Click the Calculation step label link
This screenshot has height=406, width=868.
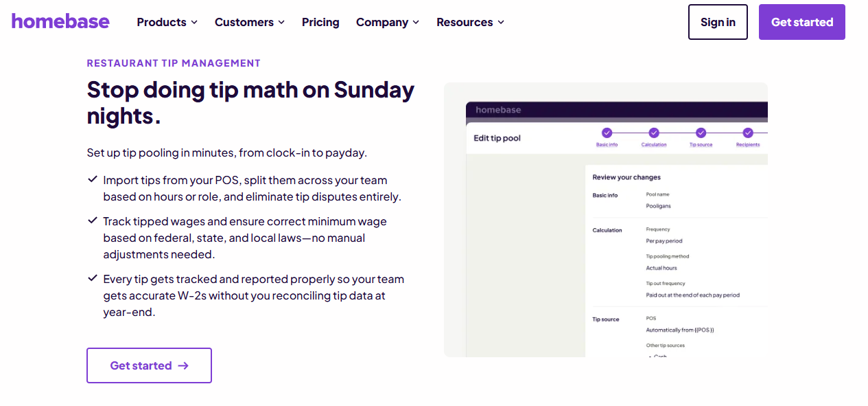click(654, 145)
